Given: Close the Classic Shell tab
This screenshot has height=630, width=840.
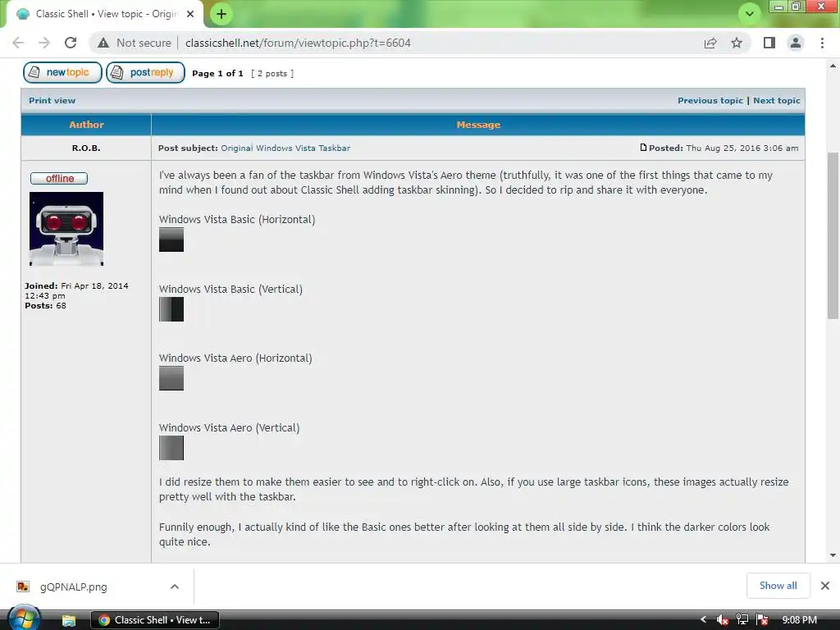Looking at the screenshot, I should pyautogui.click(x=190, y=14).
